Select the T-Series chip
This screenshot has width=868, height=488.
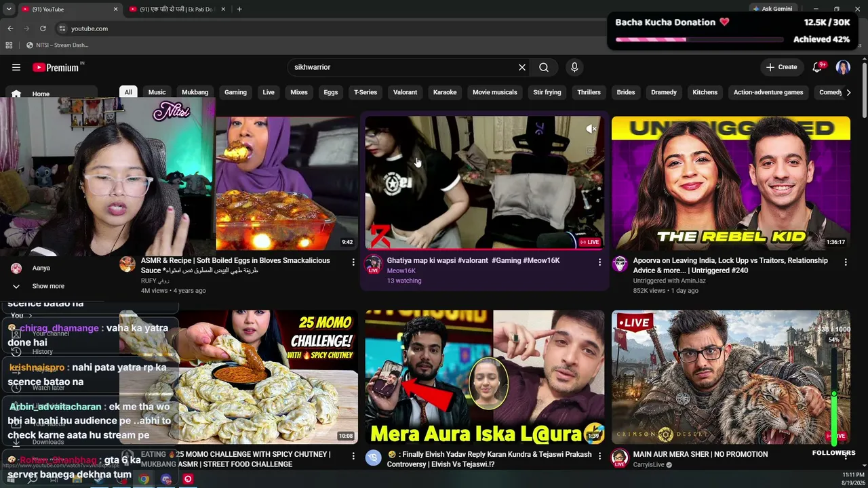pos(366,92)
